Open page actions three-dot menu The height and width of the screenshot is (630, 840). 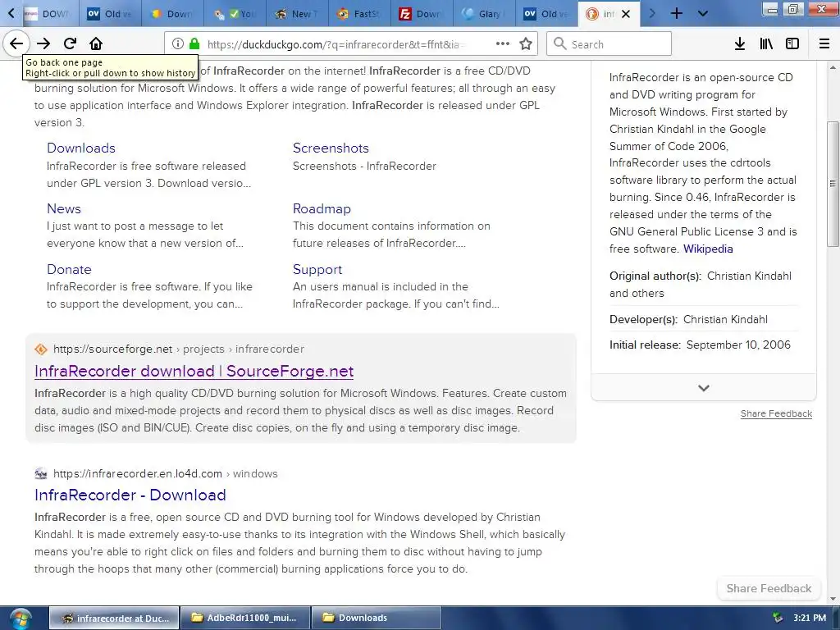coord(503,44)
